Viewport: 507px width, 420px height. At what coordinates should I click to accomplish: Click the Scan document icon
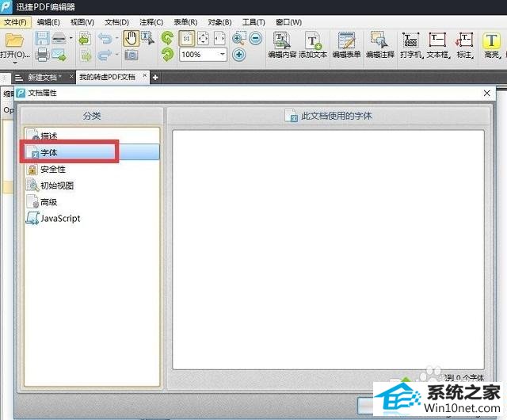pos(59,39)
